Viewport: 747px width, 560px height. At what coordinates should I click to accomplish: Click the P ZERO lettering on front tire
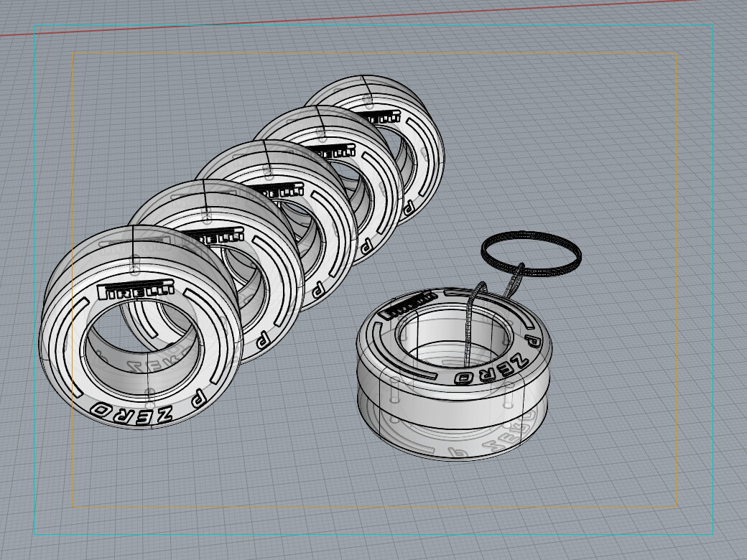[149, 408]
